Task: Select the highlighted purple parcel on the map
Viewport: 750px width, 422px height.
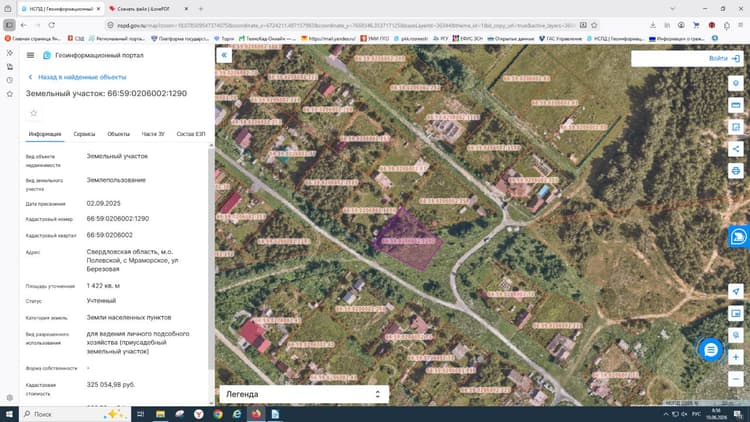Action: tap(408, 238)
